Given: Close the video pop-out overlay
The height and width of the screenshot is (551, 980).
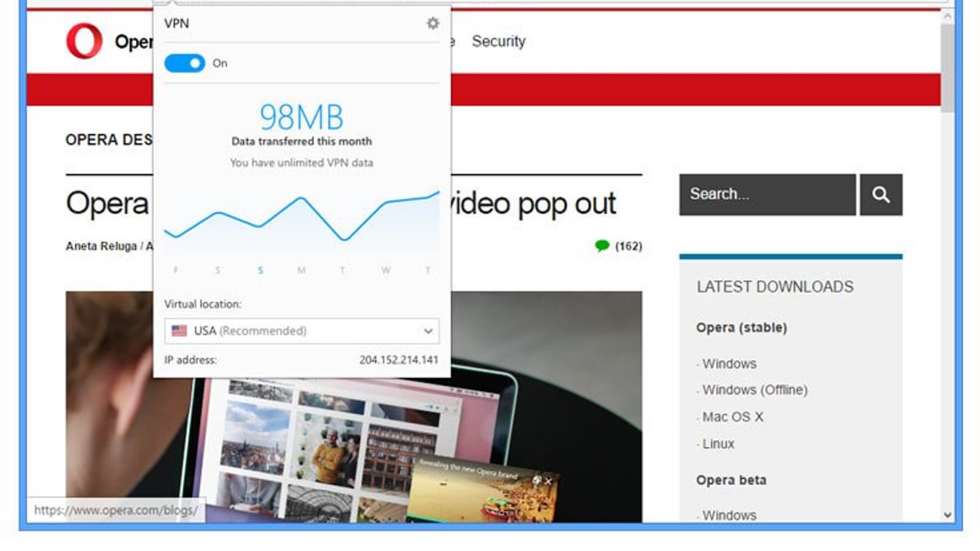Looking at the screenshot, I should [548, 481].
